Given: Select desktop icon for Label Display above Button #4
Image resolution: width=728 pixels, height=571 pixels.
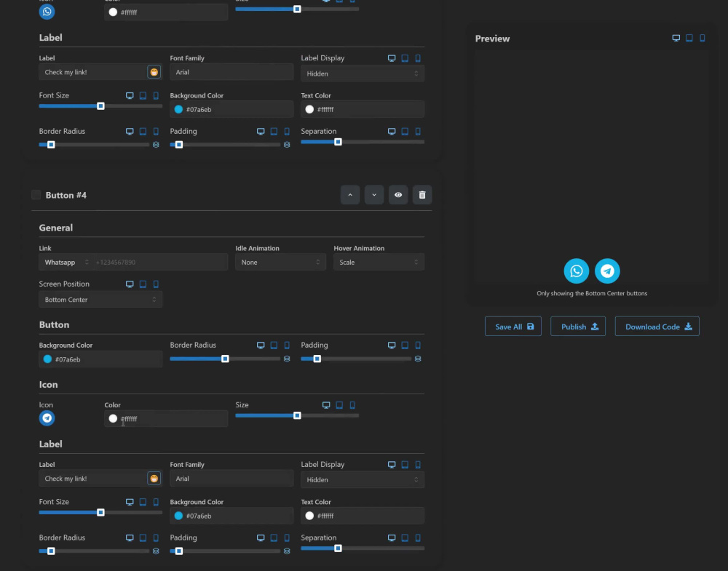Looking at the screenshot, I should (x=392, y=58).
